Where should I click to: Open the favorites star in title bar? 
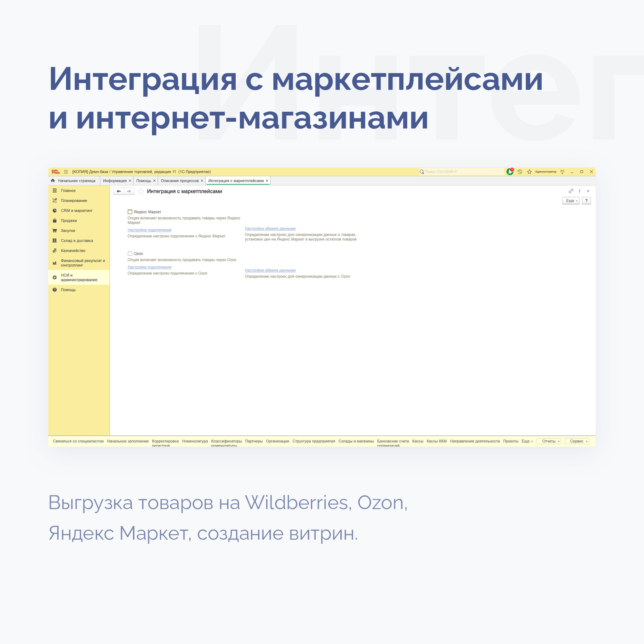[x=529, y=172]
